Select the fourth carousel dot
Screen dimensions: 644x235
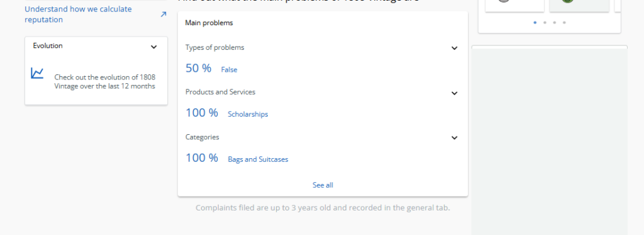(564, 23)
